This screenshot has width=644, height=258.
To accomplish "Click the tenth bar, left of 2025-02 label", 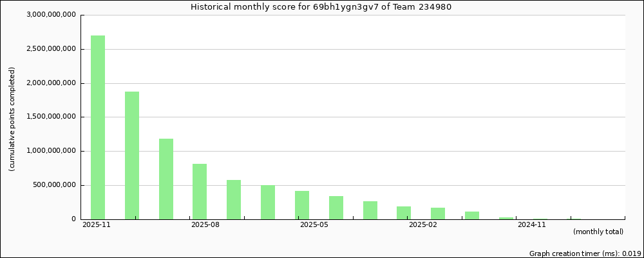I will (x=404, y=213).
